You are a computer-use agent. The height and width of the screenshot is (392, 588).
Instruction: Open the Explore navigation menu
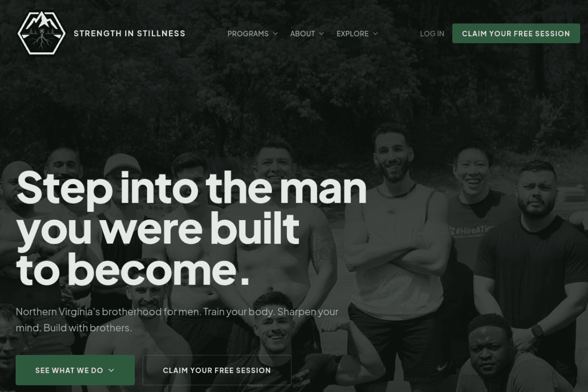pos(357,34)
